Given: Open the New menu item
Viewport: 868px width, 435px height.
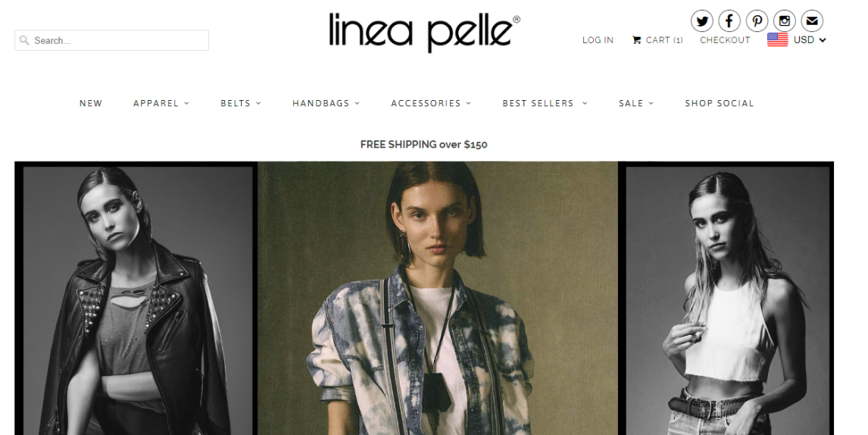Looking at the screenshot, I should click(91, 103).
